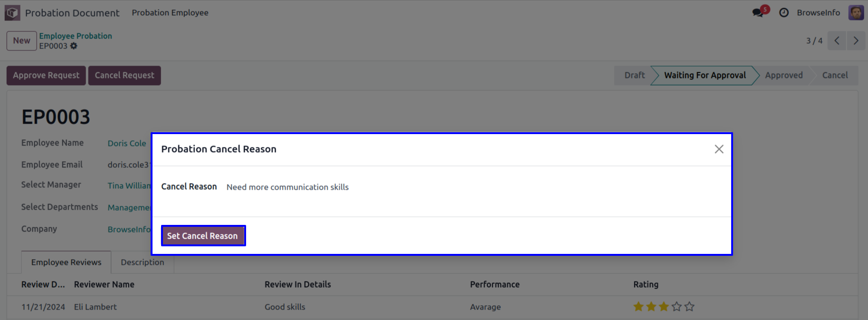The width and height of the screenshot is (868, 320).
Task: Switch to the Description tab
Action: coord(143,262)
